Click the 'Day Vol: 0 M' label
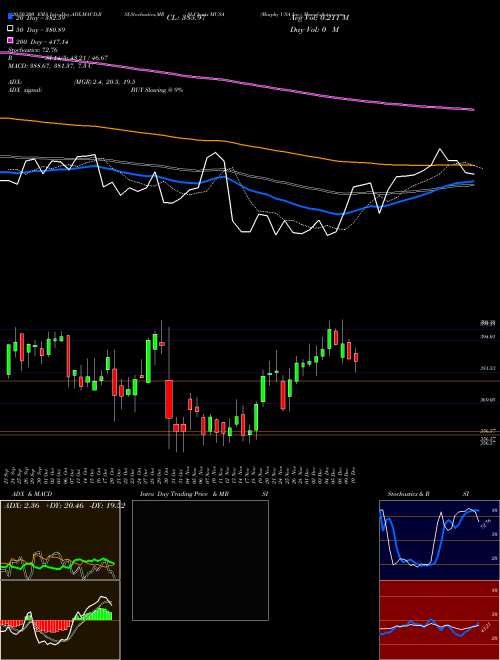This screenshot has width=500, height=660. pos(314,30)
